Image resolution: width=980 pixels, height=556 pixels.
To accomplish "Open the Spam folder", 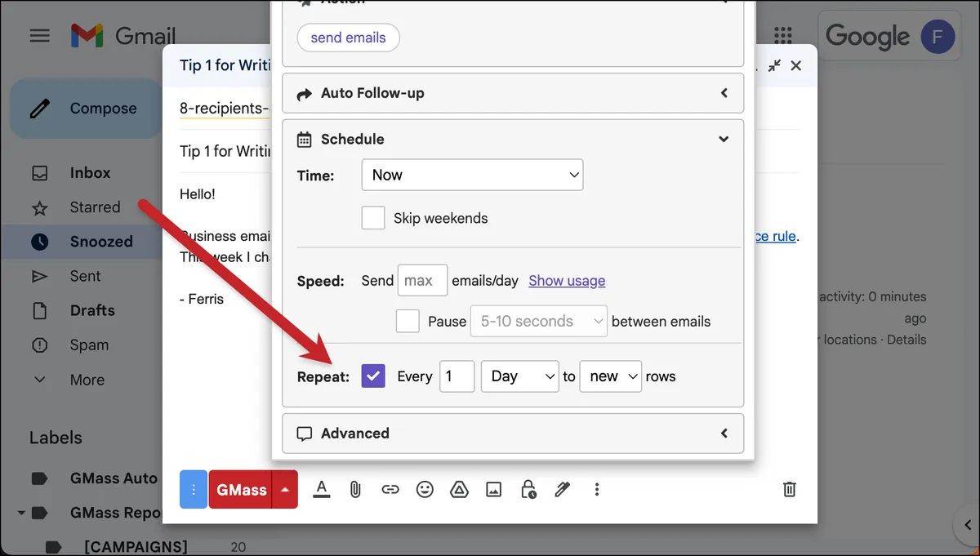I will point(89,345).
